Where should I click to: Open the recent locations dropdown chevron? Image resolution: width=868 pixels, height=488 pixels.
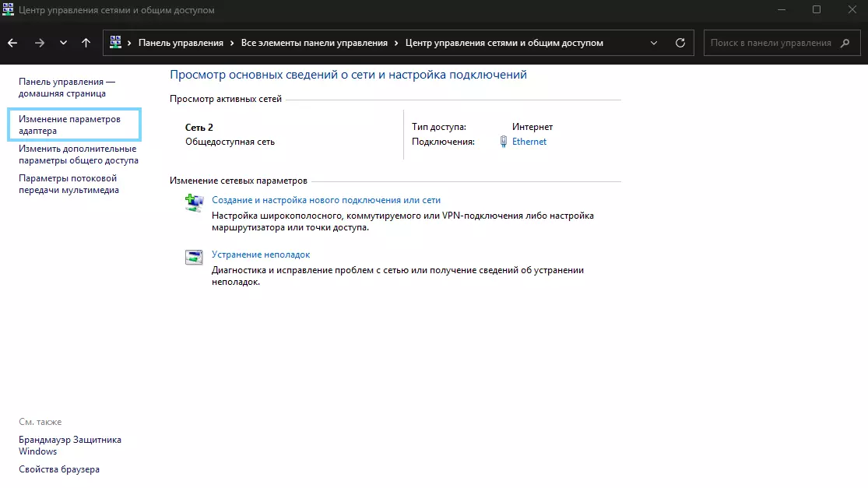point(64,43)
